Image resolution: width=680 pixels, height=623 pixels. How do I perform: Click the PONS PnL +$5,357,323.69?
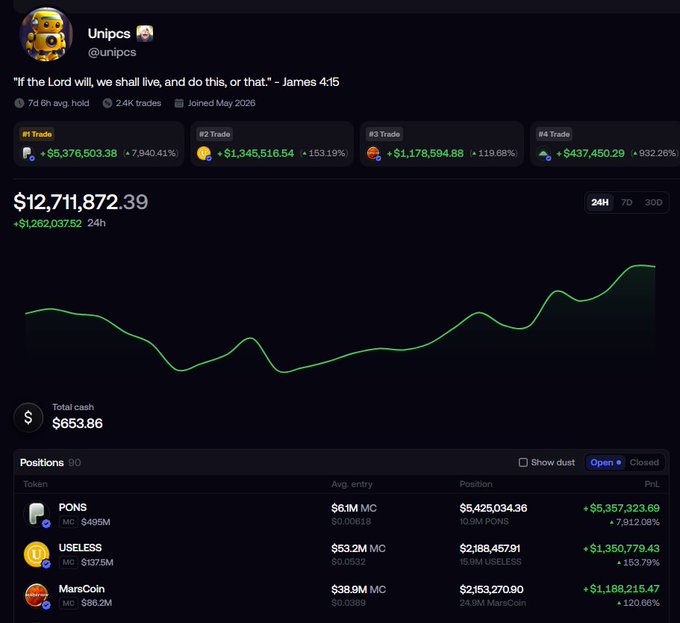coord(621,508)
